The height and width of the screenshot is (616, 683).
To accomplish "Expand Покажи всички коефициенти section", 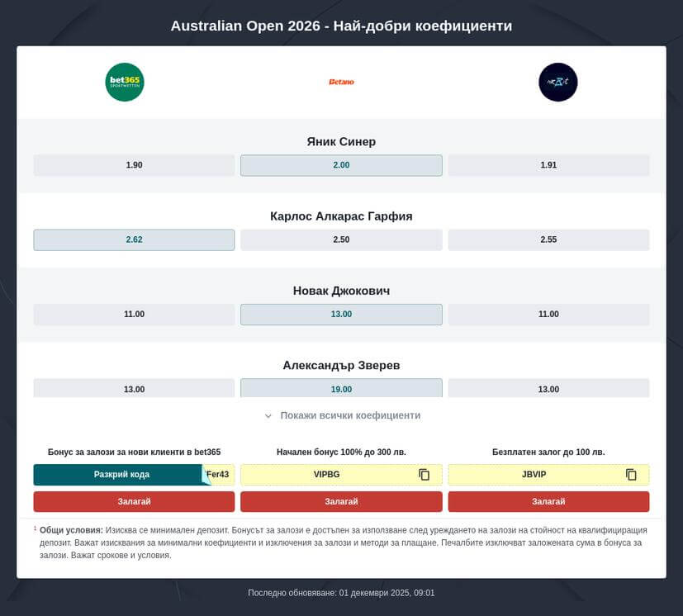I will [x=341, y=415].
